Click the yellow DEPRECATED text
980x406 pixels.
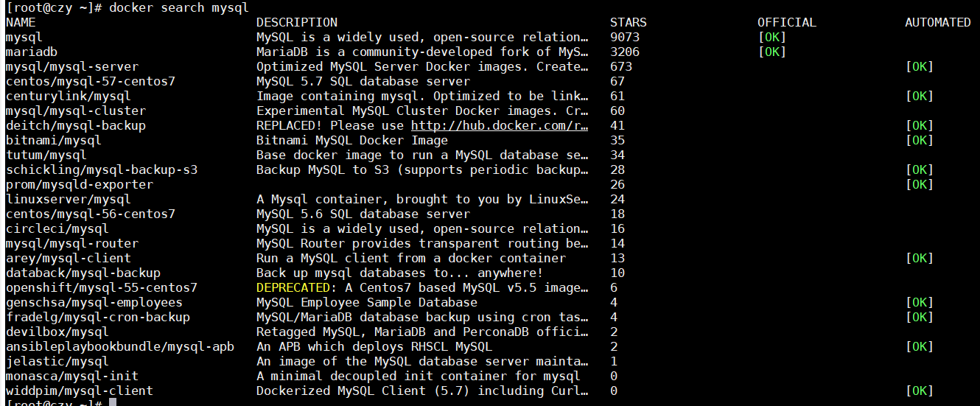[293, 288]
